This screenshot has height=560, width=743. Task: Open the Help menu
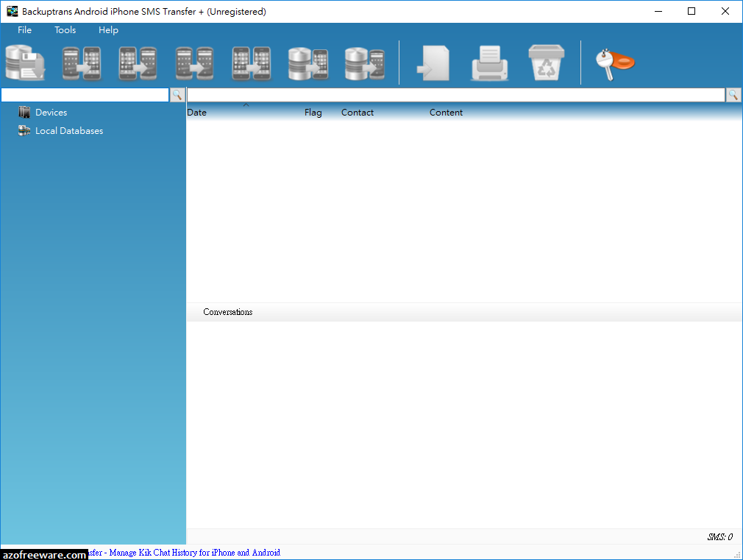(108, 30)
